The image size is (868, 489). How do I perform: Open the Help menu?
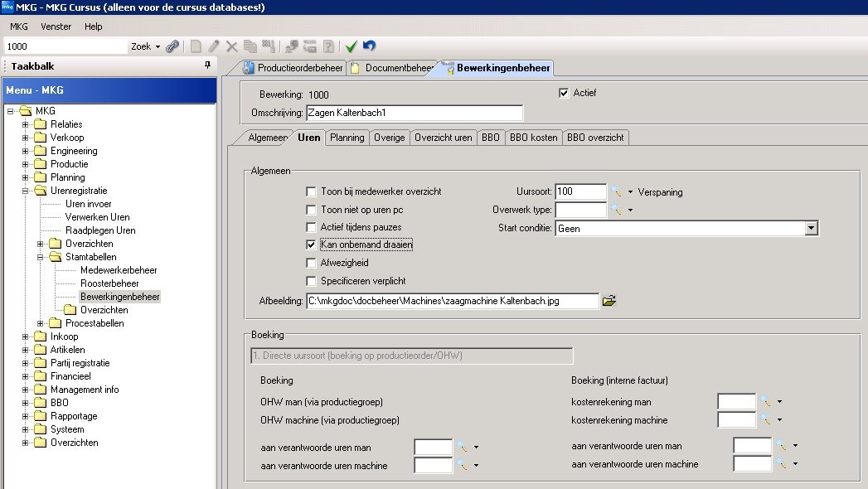click(x=93, y=27)
